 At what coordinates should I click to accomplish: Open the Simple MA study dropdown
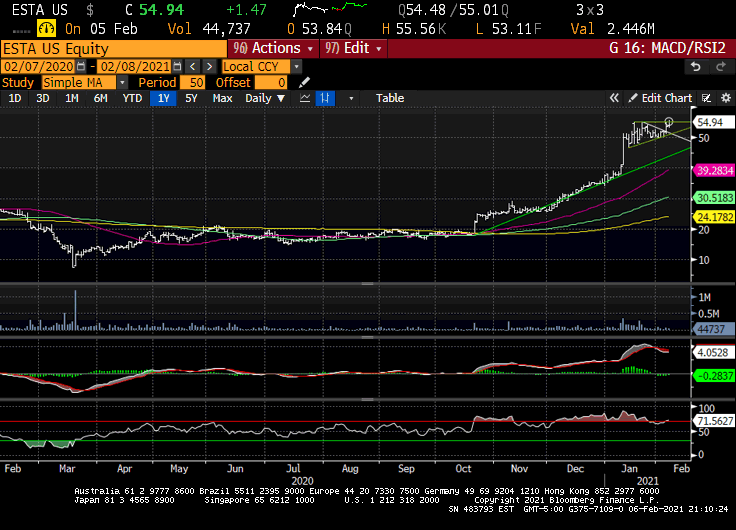click(x=122, y=83)
